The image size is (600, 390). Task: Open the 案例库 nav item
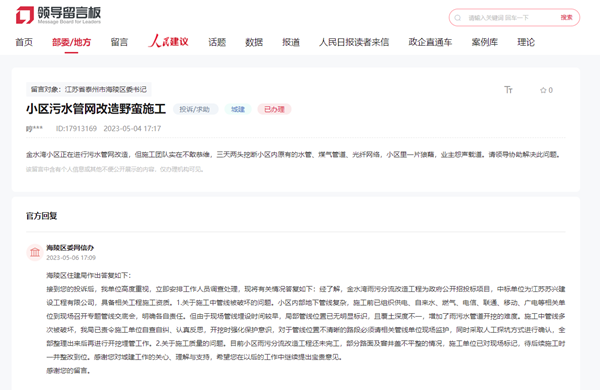point(485,42)
